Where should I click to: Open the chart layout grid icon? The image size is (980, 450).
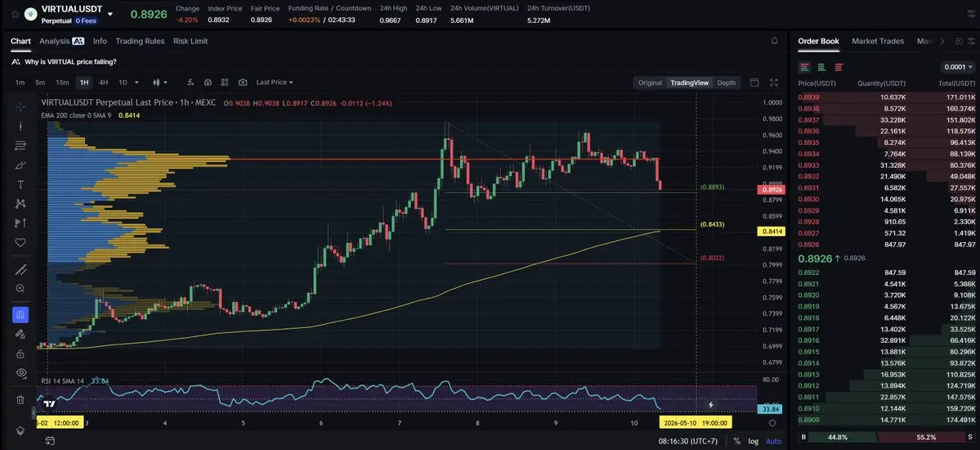coord(225,83)
